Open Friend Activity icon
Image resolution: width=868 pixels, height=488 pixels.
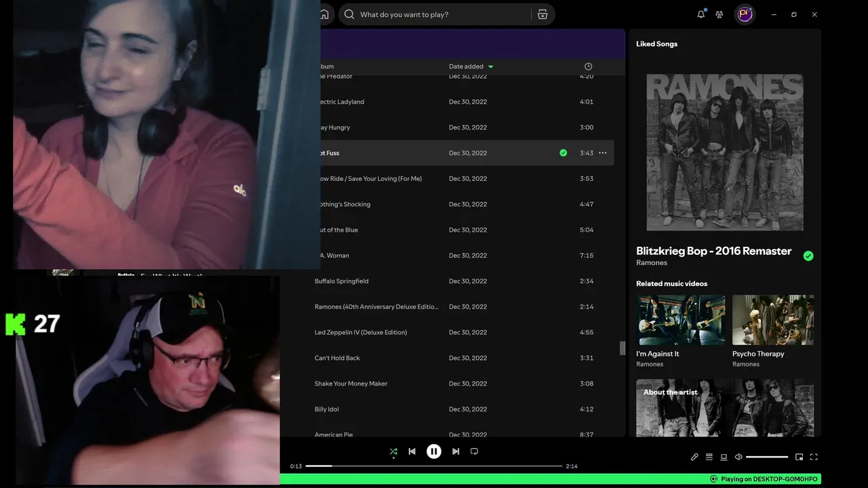point(719,14)
